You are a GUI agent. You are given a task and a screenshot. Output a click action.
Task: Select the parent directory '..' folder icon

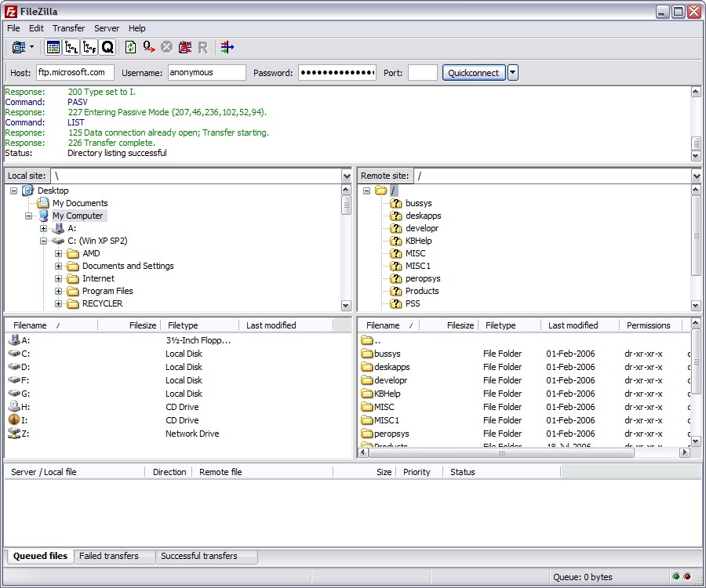coord(367,340)
